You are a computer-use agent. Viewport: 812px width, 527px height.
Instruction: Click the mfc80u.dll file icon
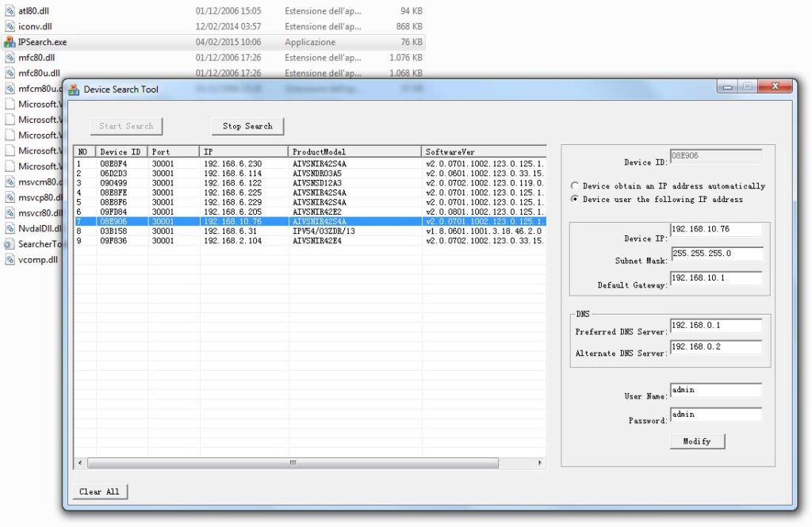[x=10, y=73]
